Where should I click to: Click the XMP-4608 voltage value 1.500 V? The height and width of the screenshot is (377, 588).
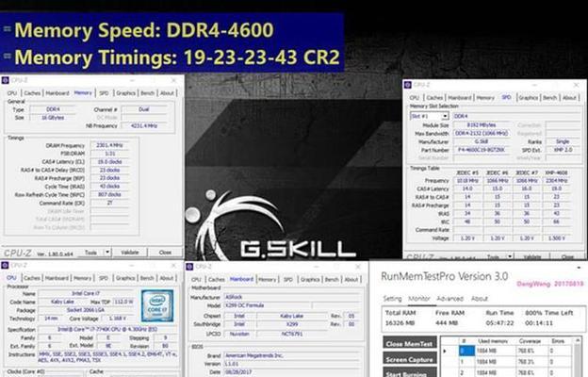(x=557, y=238)
